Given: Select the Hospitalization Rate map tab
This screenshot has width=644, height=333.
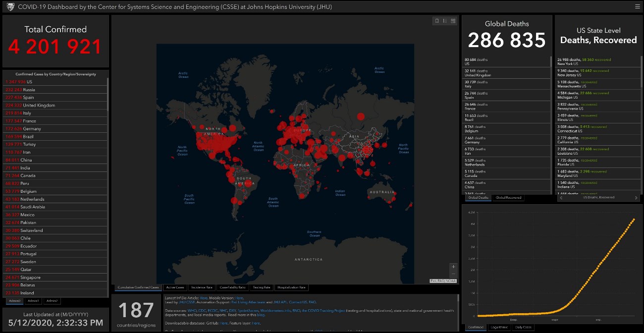Looking at the screenshot, I should click(291, 287).
